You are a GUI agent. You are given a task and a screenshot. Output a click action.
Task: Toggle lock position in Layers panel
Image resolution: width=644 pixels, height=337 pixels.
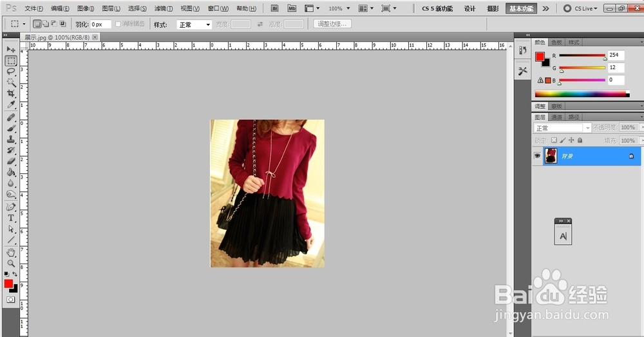[x=571, y=140]
